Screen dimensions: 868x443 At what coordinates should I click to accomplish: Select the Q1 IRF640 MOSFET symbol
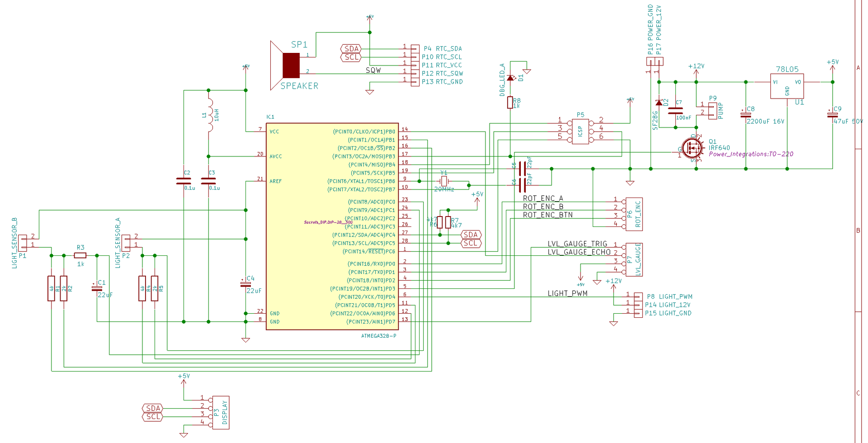pos(693,148)
